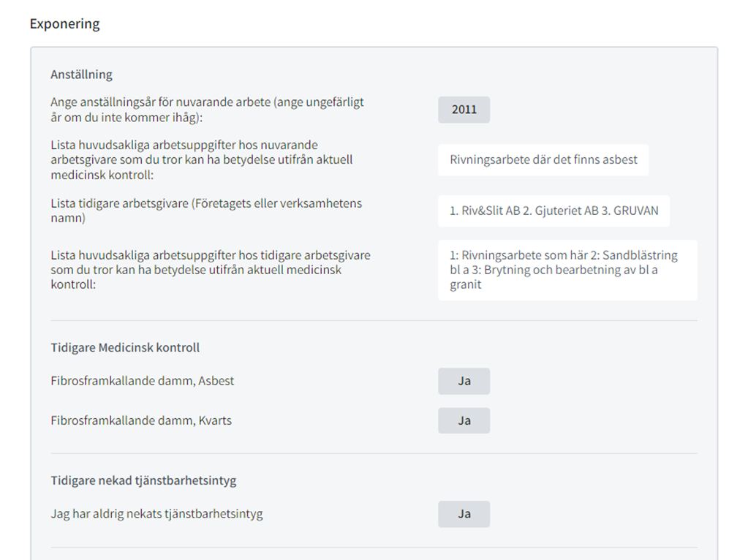The width and height of the screenshot is (729, 560).
Task: Click the previous employer tasks question label
Action: click(211, 270)
